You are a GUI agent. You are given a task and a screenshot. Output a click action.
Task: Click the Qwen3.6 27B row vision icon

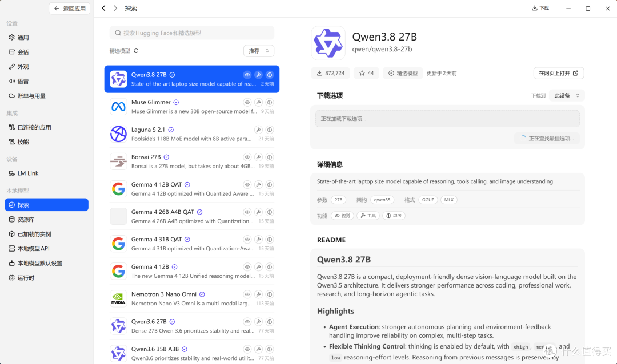pyautogui.click(x=247, y=322)
